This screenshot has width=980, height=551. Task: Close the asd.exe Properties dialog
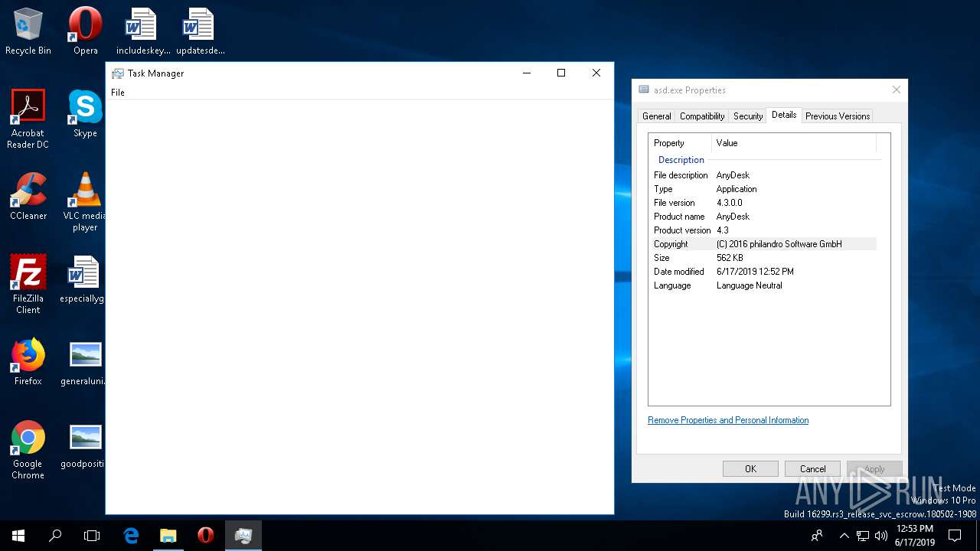coord(896,90)
